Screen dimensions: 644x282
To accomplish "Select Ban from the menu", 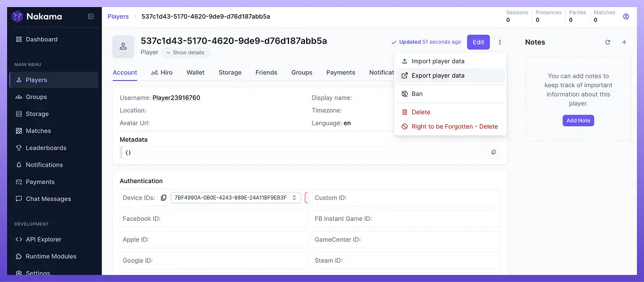I will pyautogui.click(x=450, y=94).
